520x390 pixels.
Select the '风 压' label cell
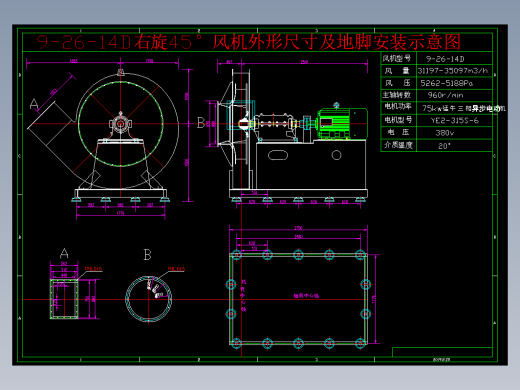coord(398,83)
